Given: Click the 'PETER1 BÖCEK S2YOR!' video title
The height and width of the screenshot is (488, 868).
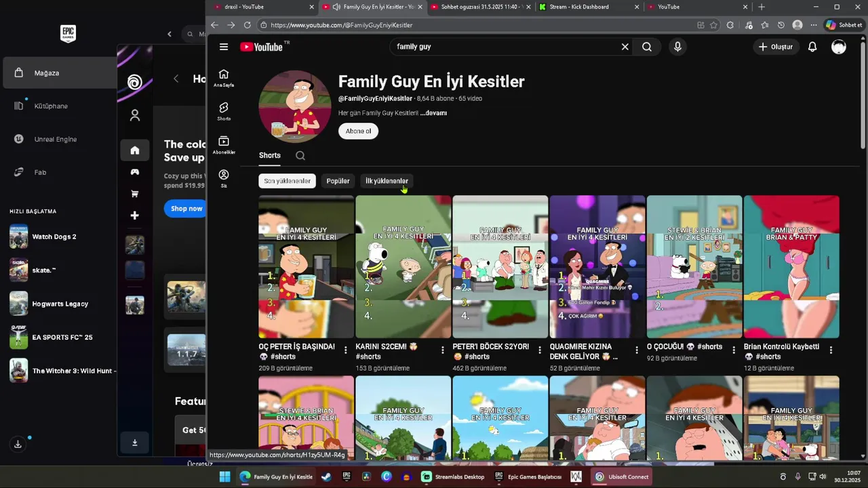Looking at the screenshot, I should [x=491, y=351].
